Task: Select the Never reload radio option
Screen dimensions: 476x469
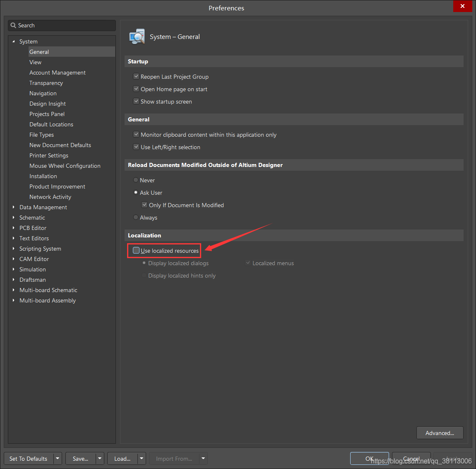Action: pyautogui.click(x=136, y=180)
